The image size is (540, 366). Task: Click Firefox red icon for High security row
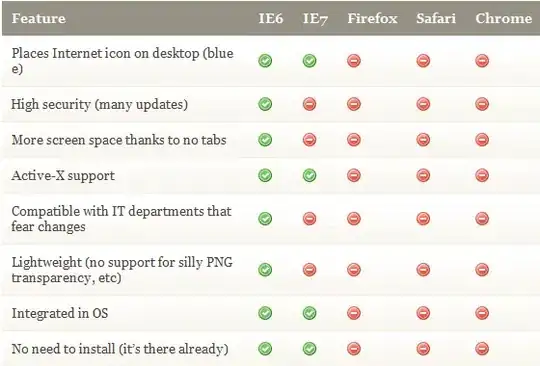(x=354, y=104)
